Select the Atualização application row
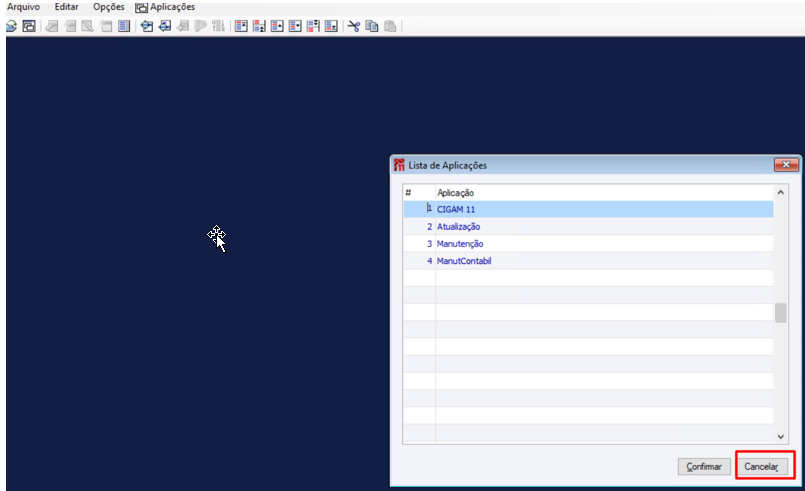This screenshot has height=491, width=805. pyautogui.click(x=588, y=226)
